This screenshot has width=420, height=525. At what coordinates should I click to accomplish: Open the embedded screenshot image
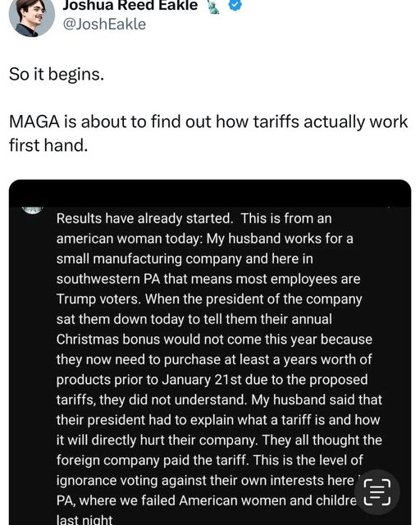coord(210,352)
